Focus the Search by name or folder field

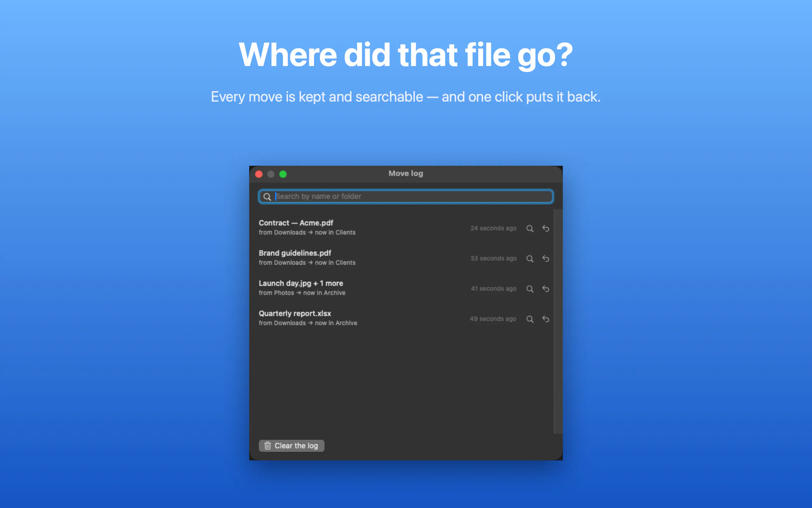406,197
